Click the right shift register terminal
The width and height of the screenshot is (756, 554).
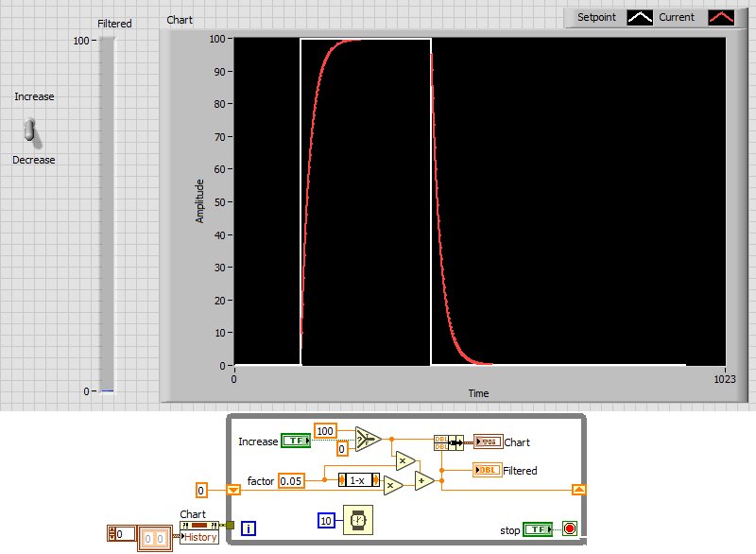[579, 490]
